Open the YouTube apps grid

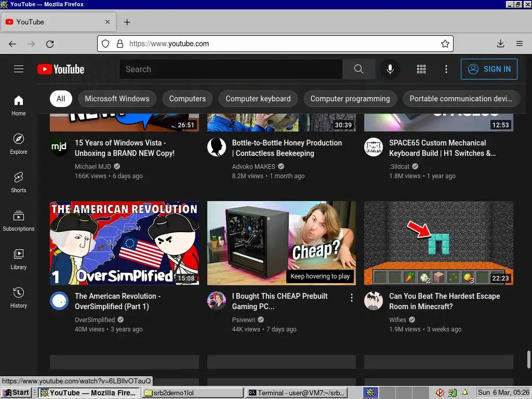pos(421,69)
